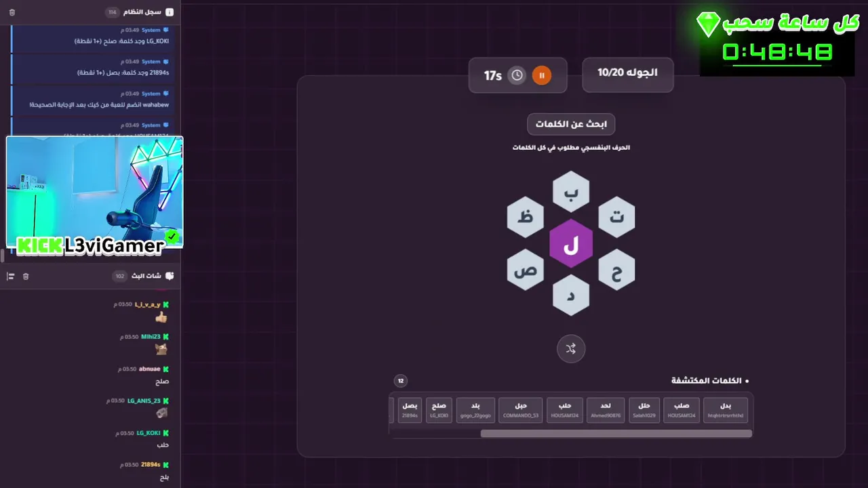The width and height of the screenshot is (868, 488).
Task: Click the 102 count badge in stream chat
Action: 120,276
